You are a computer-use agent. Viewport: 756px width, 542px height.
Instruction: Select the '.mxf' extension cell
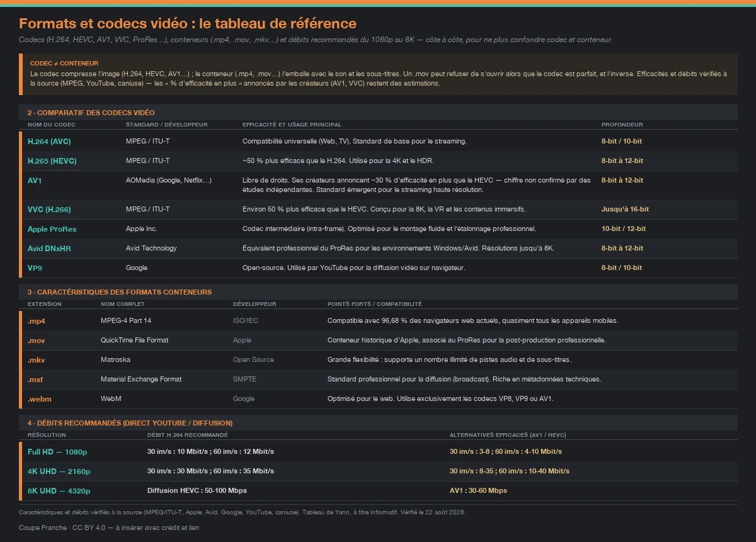(x=35, y=380)
